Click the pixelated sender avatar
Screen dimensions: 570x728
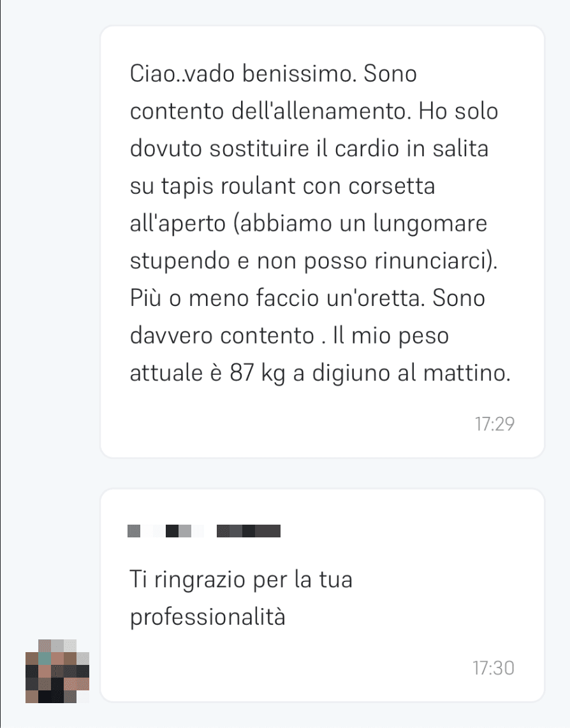click(57, 671)
